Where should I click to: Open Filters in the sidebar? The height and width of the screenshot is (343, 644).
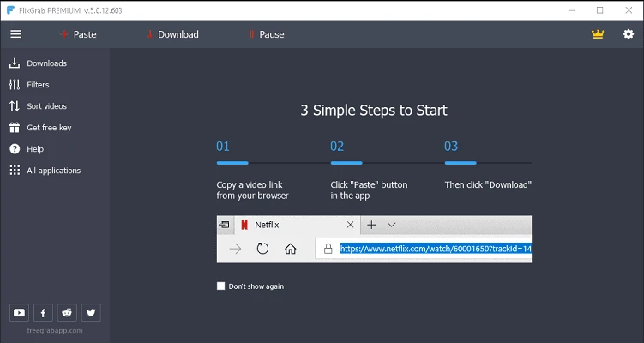tap(38, 85)
